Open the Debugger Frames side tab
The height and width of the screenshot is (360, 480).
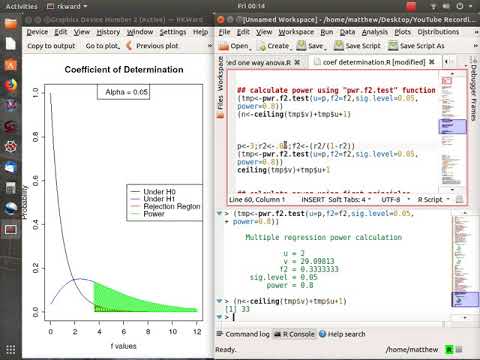click(474, 89)
